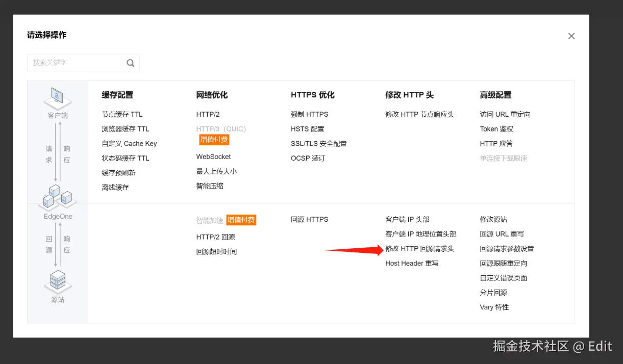Click the 搜索关键字 search field
The width and height of the screenshot is (623, 364).
pyautogui.click(x=83, y=63)
